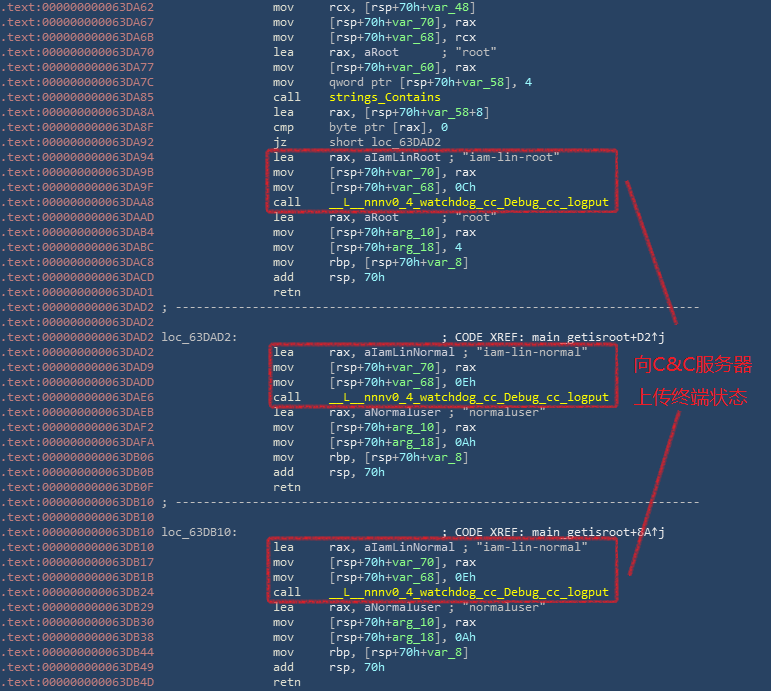
Task: Click the loc_63DB10 label definition
Action: click(x=199, y=532)
